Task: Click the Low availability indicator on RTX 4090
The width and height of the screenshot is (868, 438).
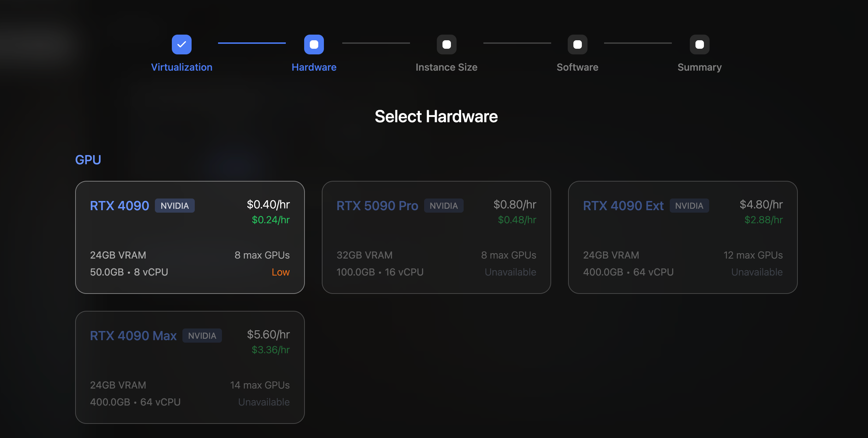Action: coord(281,272)
